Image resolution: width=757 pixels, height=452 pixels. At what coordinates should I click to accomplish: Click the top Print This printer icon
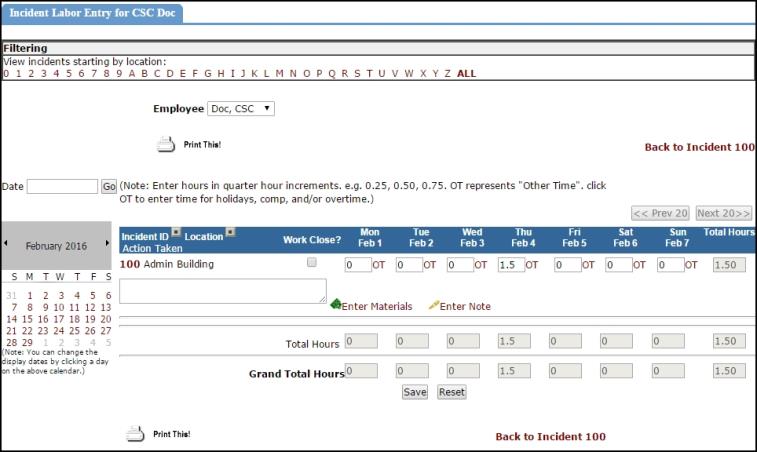[x=166, y=144]
